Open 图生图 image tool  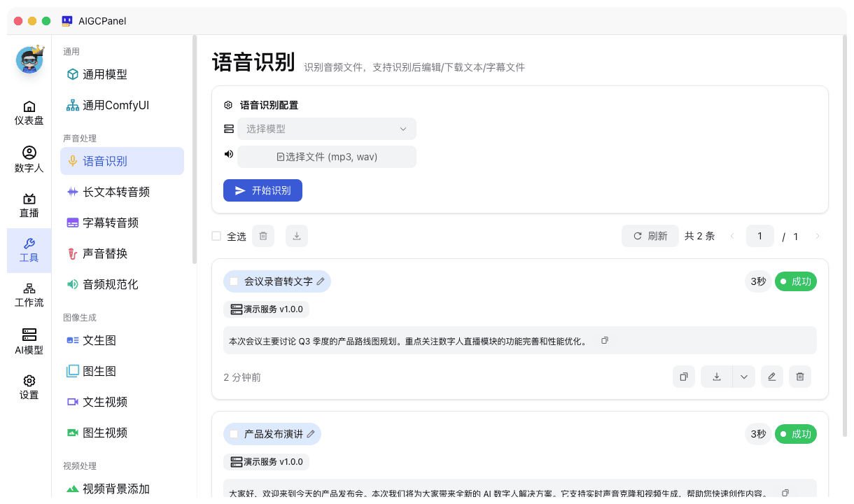tap(122, 371)
